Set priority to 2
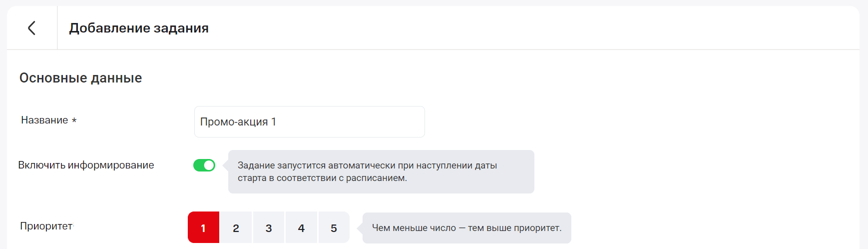 [236, 227]
